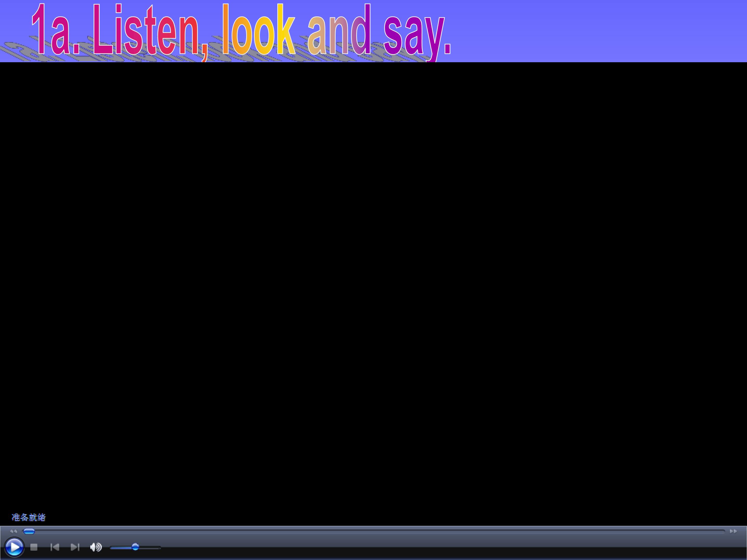Viewport: 747px width, 560px height.
Task: Click the rewind double-arrow icon
Action: point(13,531)
